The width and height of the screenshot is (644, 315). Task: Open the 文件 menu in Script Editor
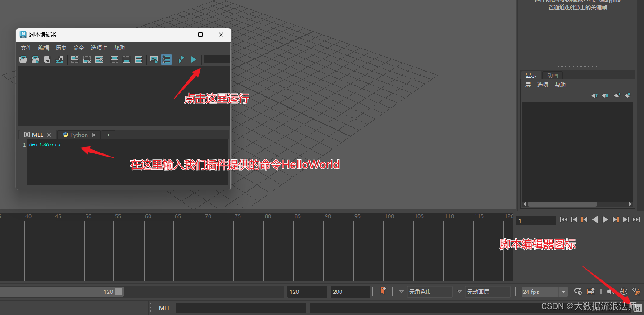(26, 48)
